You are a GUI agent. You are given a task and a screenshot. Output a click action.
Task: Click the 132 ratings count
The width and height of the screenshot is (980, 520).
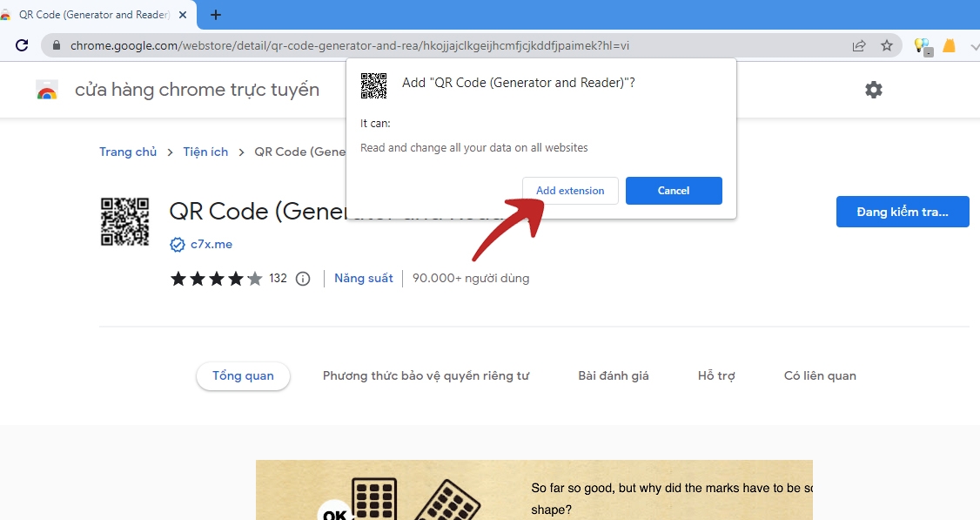[x=279, y=279]
